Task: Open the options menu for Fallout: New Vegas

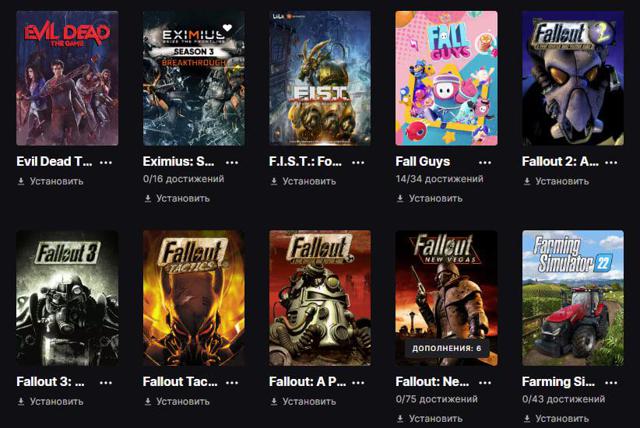Action: point(485,382)
